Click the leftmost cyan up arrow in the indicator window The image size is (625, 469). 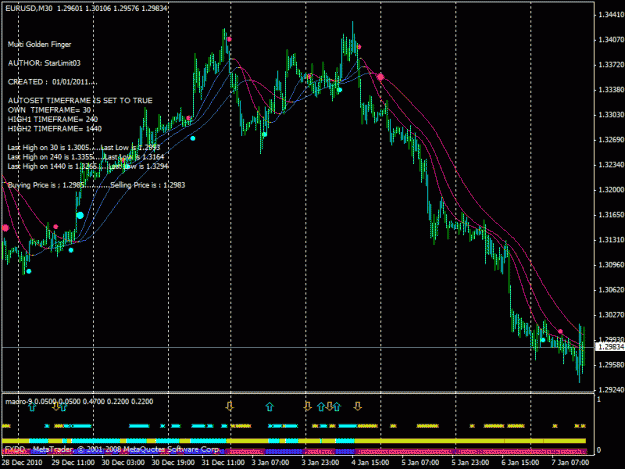(x=32, y=407)
